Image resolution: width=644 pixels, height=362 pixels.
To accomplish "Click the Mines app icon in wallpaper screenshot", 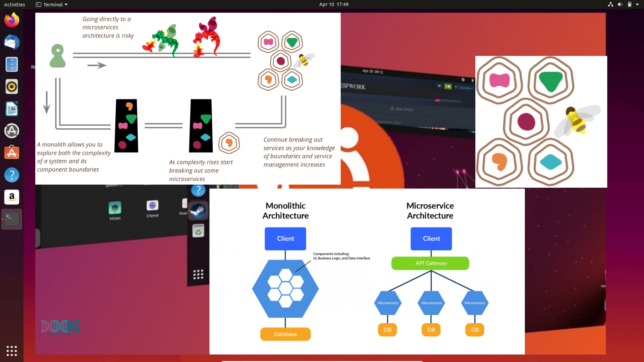I will pyautogui.click(x=115, y=208).
